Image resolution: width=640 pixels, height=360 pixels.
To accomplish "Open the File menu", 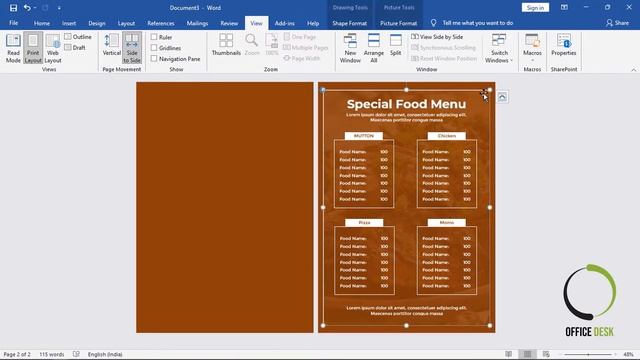I will tap(13, 23).
